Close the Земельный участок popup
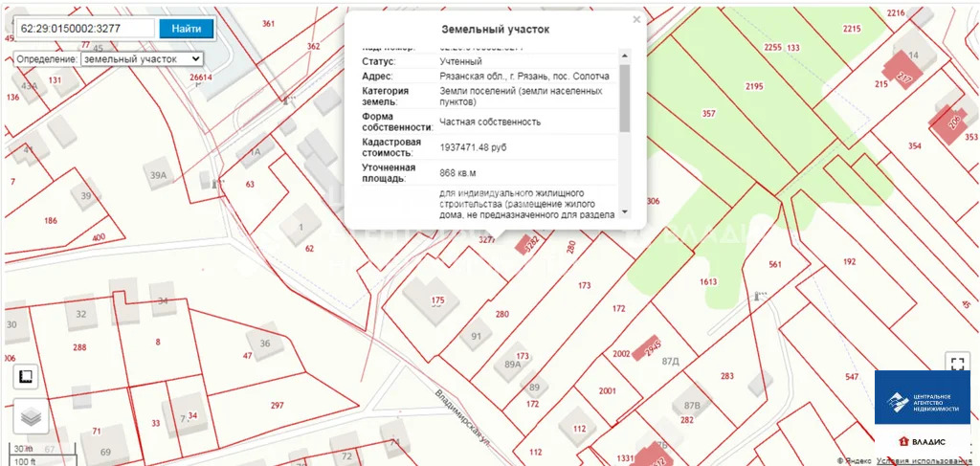Screen dimensions: 980x466 pos(636,19)
